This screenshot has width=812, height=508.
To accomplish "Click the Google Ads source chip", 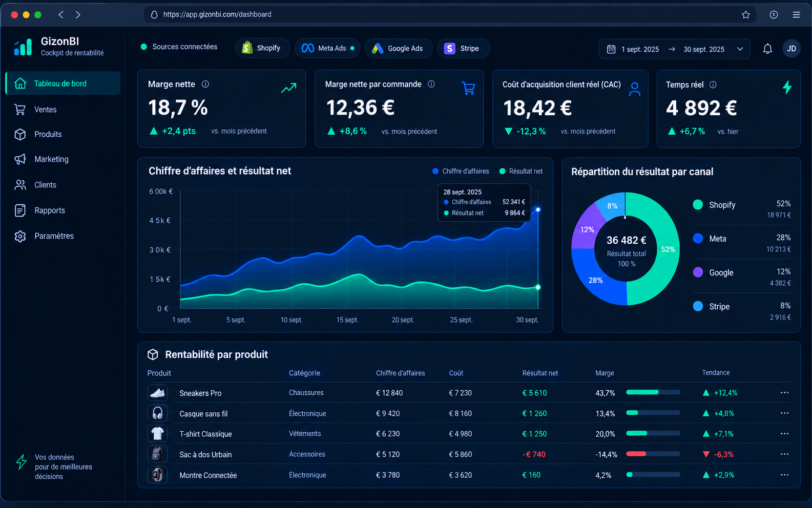I will pos(398,48).
